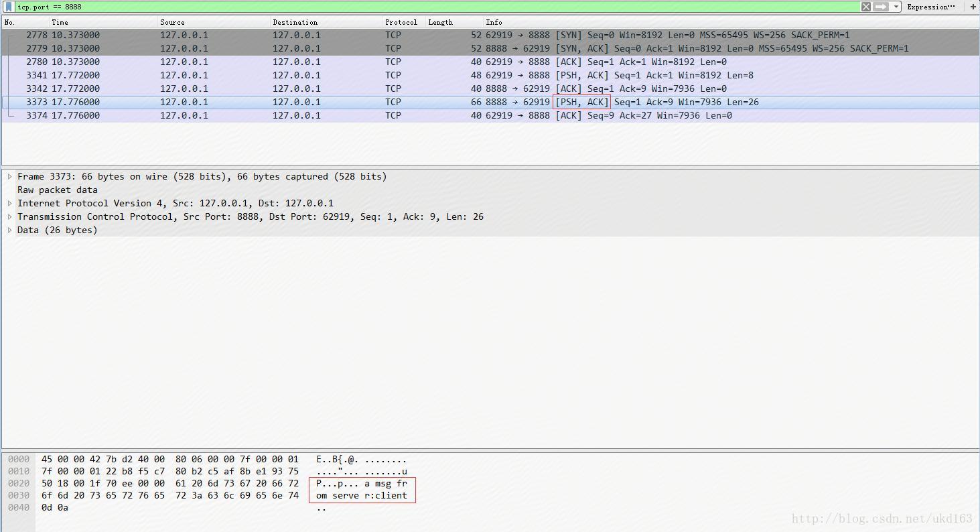The height and width of the screenshot is (532, 980).
Task: Click hex bytes '0d 0a' at offset 0040
Action: coord(55,508)
